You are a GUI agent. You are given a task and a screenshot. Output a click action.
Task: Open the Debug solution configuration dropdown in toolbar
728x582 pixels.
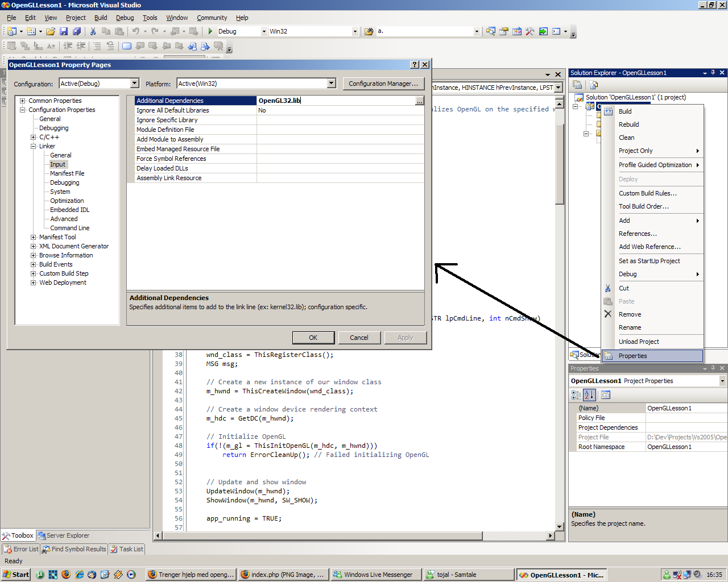(264, 31)
